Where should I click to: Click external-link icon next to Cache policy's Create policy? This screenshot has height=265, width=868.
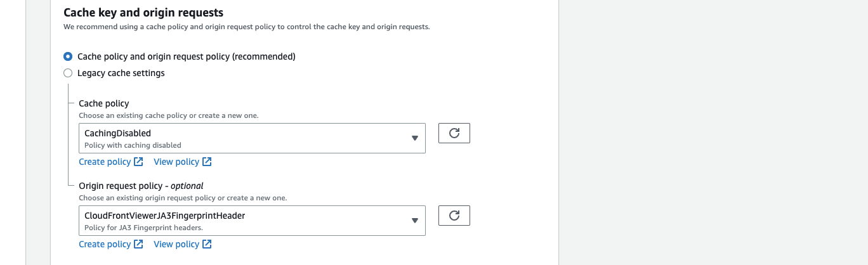pos(138,162)
